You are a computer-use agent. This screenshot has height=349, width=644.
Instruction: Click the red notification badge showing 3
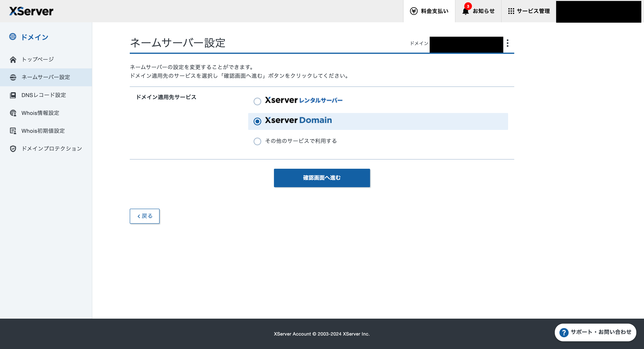click(468, 6)
